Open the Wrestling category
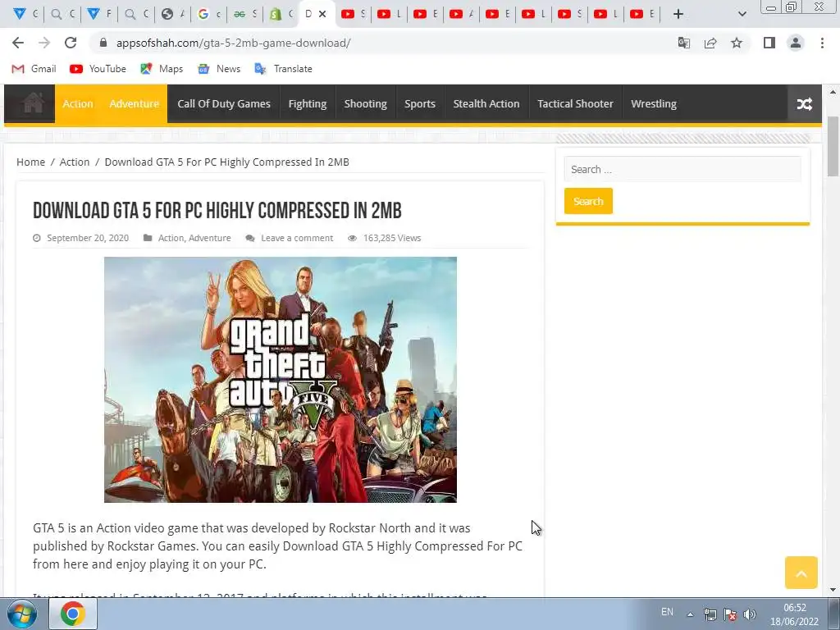 (x=654, y=103)
